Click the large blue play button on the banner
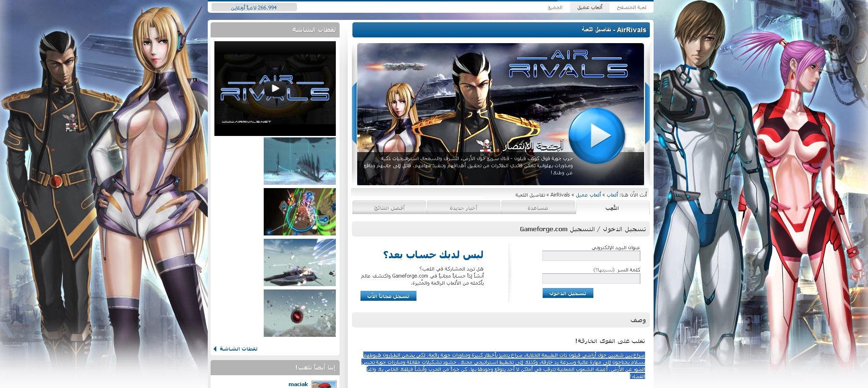 point(597,135)
